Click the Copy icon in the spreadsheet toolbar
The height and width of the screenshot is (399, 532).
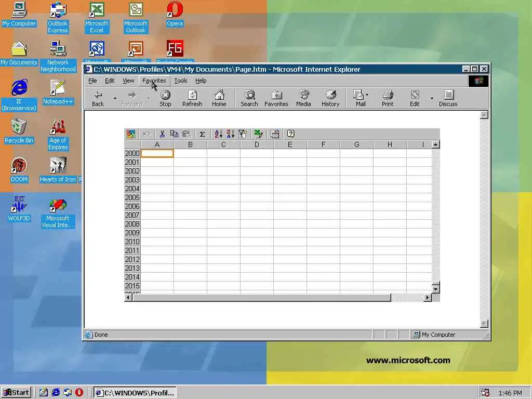(174, 134)
